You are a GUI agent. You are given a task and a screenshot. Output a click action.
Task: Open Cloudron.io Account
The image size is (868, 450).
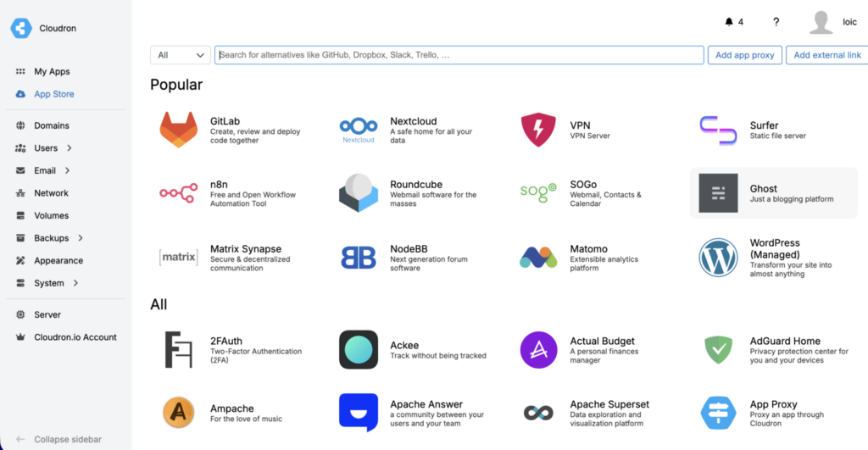tap(75, 337)
